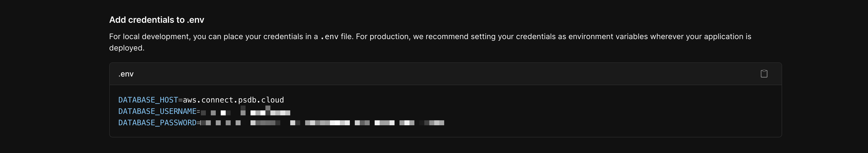Click the DATABASE_HOST variable name
The height and width of the screenshot is (153, 868).
(148, 100)
